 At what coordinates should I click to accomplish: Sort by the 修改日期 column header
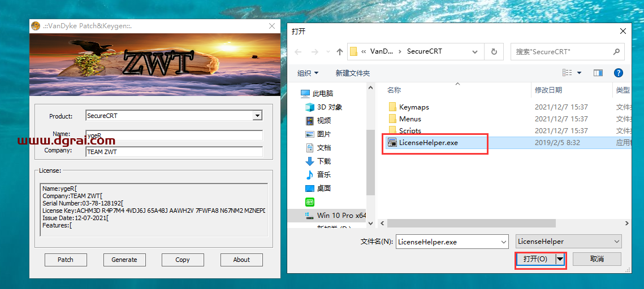point(548,90)
